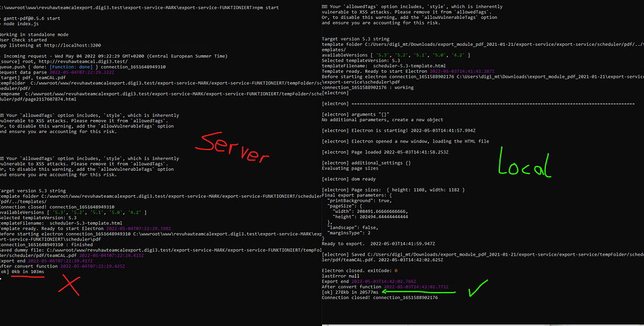Click the "User Check started" line
This screenshot has height=326, width=644.
click(x=23, y=40)
